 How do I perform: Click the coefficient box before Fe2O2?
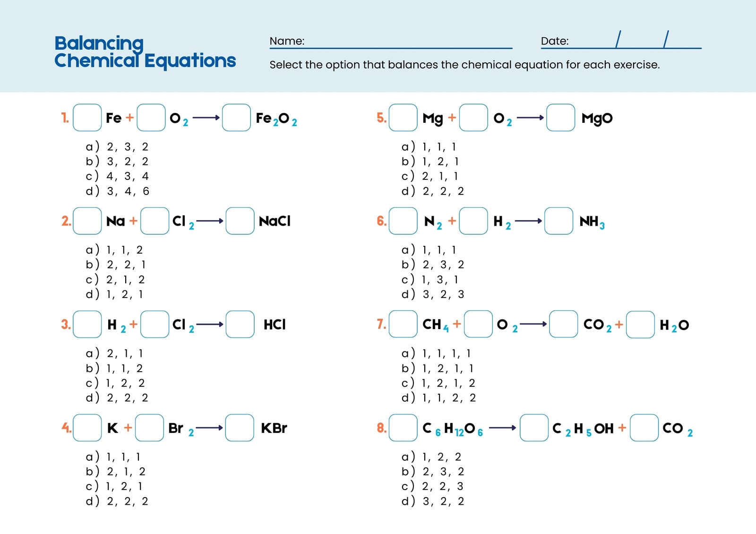tap(236, 118)
